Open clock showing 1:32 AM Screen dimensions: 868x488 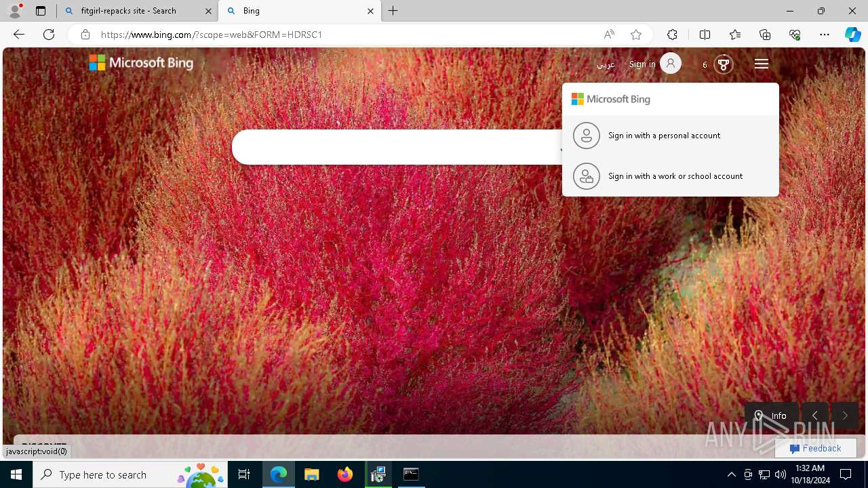point(810,474)
